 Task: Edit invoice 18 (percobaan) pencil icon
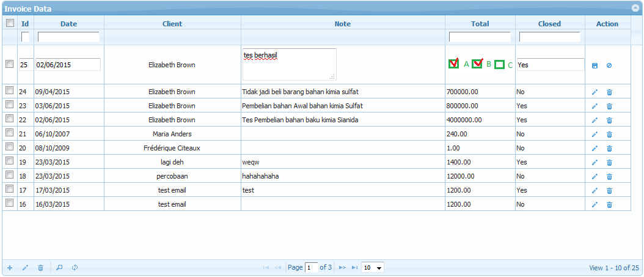(595, 177)
